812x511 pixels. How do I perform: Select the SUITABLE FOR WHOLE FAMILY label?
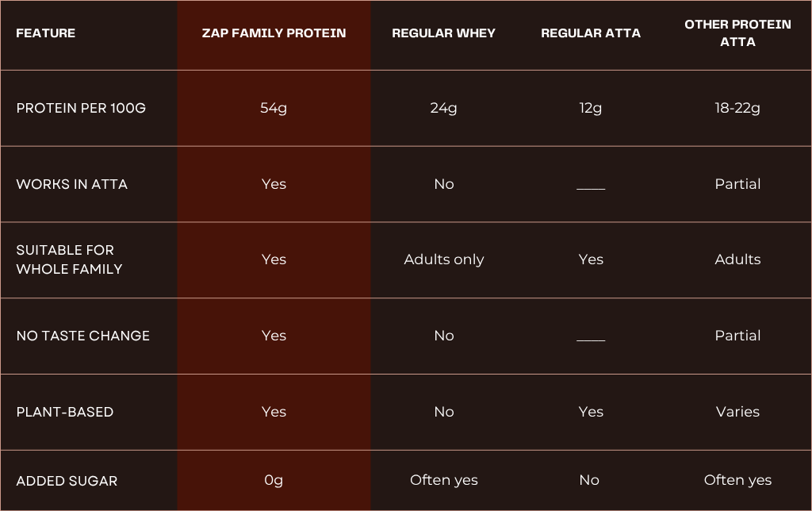(69, 259)
